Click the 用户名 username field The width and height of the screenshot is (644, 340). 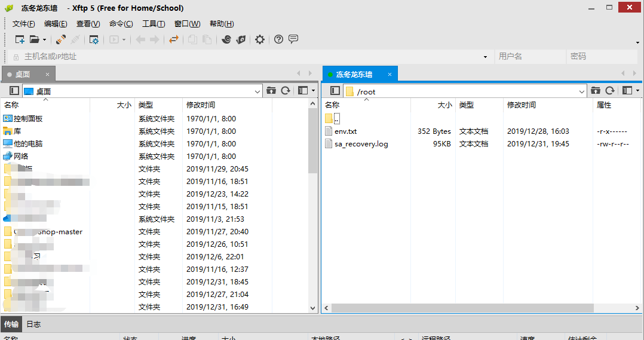530,56
